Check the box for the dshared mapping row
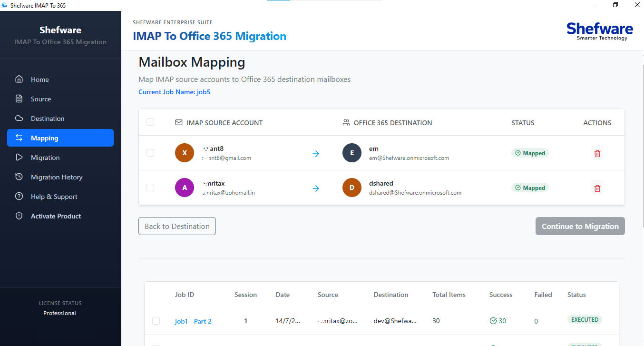Viewport: 644px width, 346px height. coord(150,188)
